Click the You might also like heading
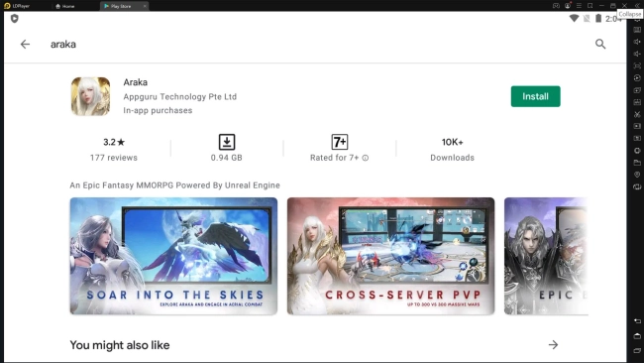Screen dimensions: 644x363 pos(120,345)
